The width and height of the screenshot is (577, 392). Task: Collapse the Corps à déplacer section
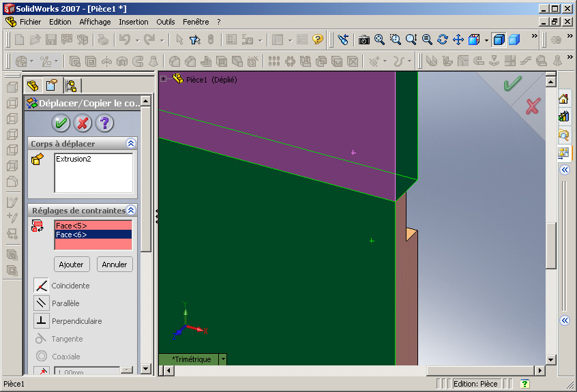tap(131, 143)
